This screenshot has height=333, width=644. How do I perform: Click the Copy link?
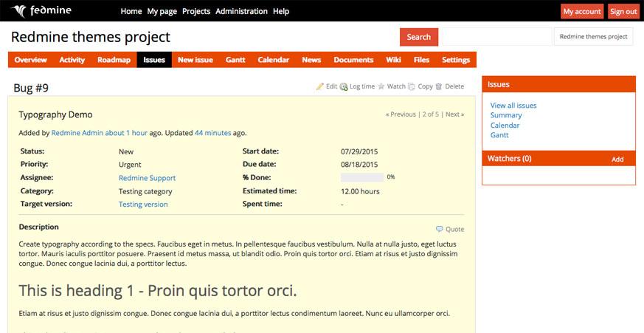pos(425,86)
